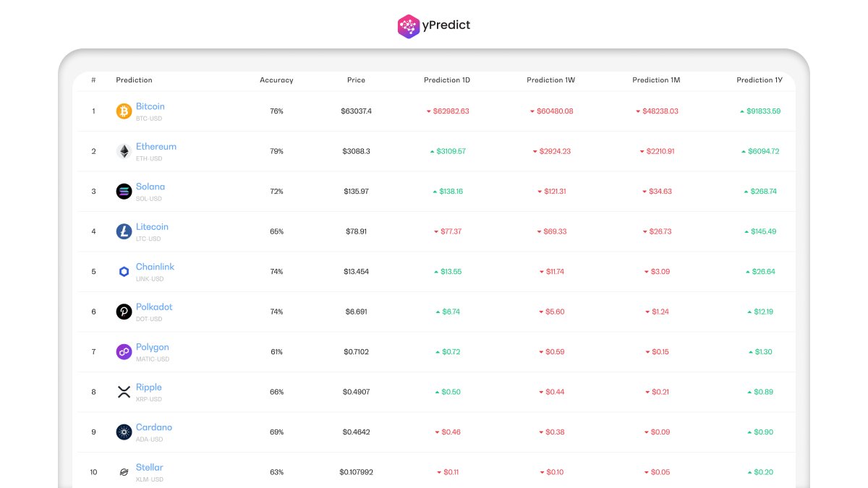Click the Ripple coin icon
868x488 pixels.
[x=124, y=392]
